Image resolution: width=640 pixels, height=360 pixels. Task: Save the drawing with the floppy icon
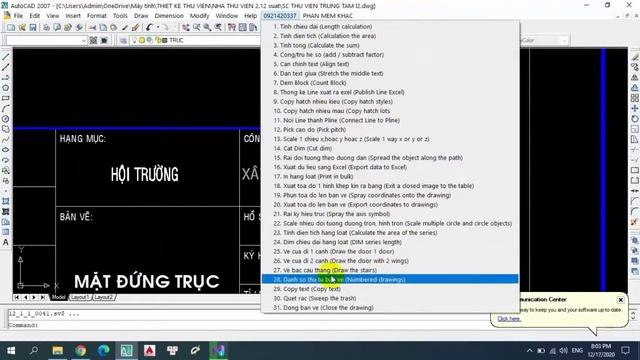pyautogui.click(x=33, y=27)
